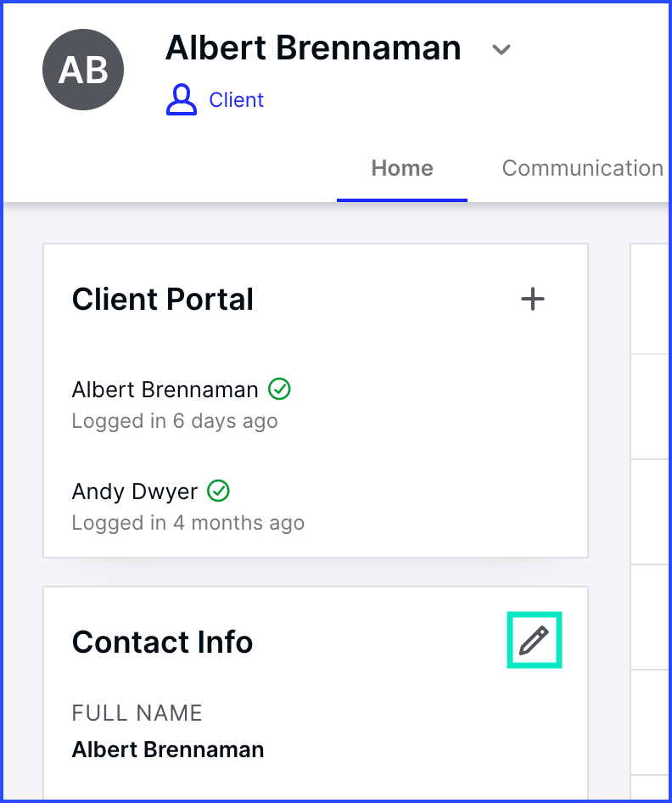Click 'Logged in 6 days ago' text

tap(175, 421)
